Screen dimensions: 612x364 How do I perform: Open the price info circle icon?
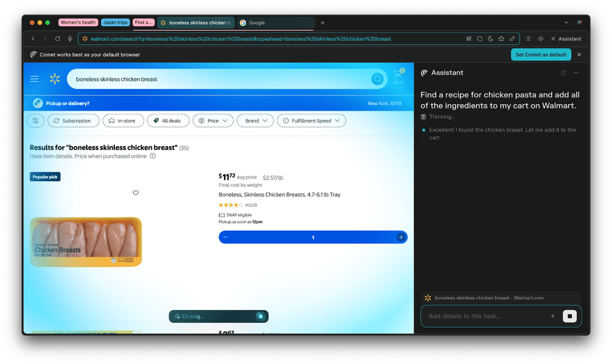click(153, 156)
